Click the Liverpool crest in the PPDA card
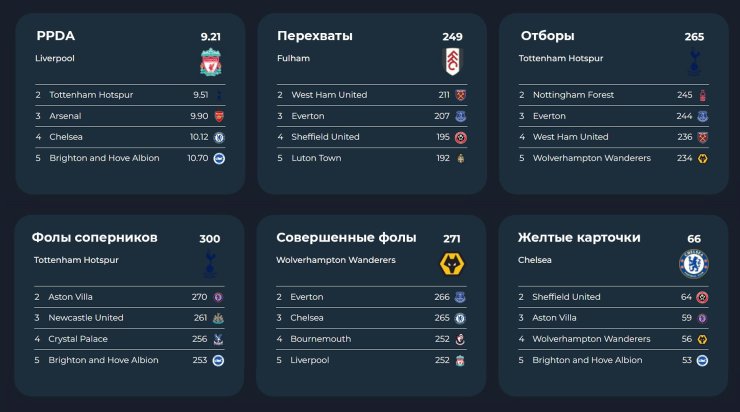The width and height of the screenshot is (740, 412). click(210, 62)
